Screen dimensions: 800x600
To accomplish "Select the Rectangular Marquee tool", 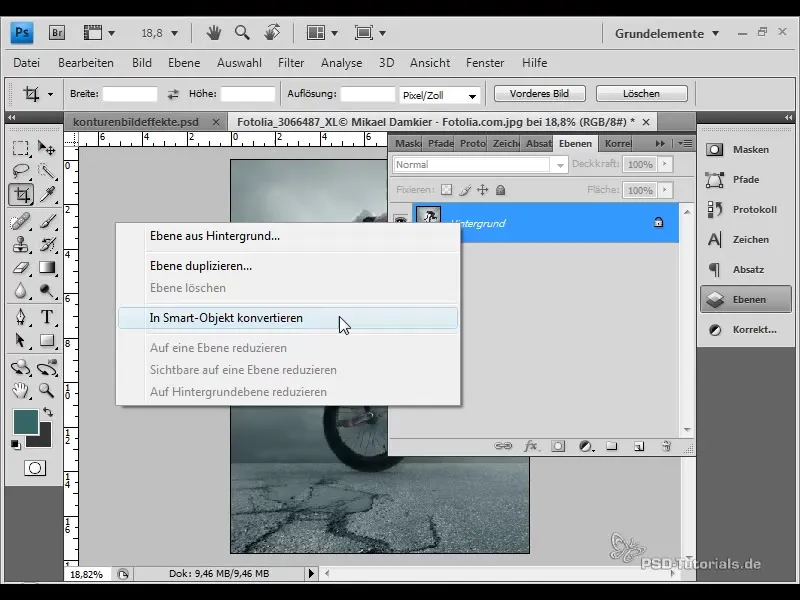I will [x=21, y=148].
